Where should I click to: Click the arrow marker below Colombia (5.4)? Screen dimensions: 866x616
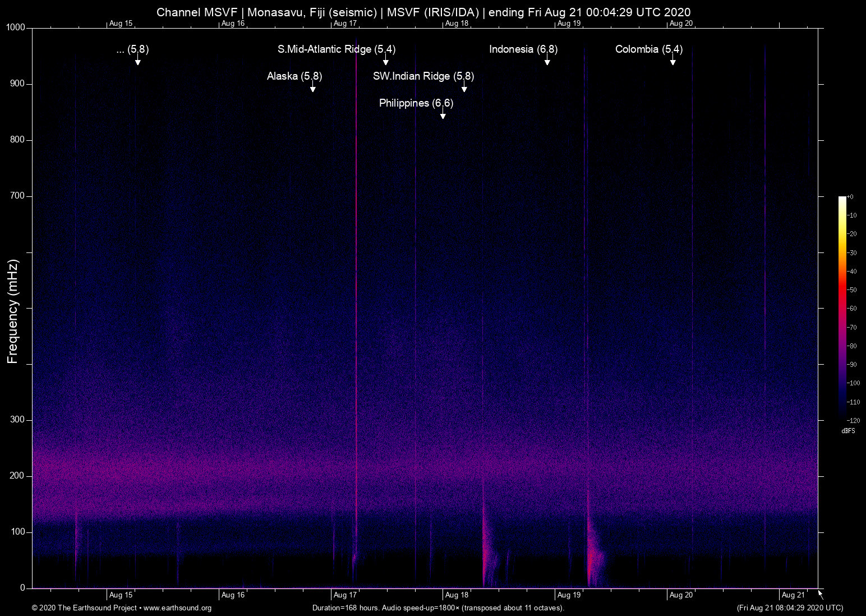(x=672, y=61)
